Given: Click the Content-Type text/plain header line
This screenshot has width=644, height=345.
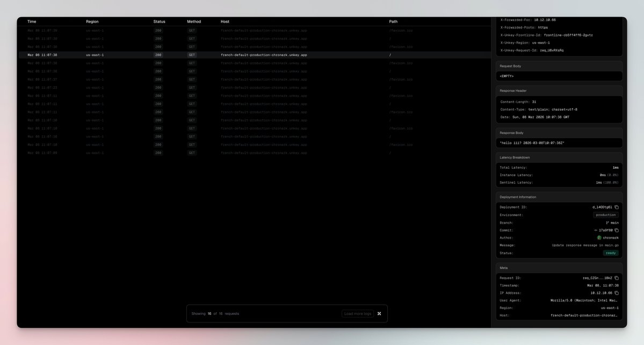Looking at the screenshot, I should [x=538, y=110].
